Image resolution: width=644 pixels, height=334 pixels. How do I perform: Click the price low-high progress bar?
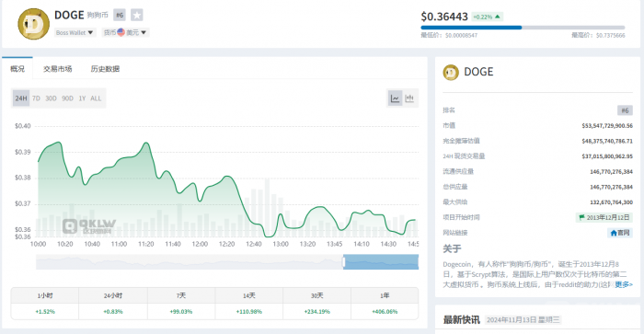pyautogui.click(x=523, y=28)
